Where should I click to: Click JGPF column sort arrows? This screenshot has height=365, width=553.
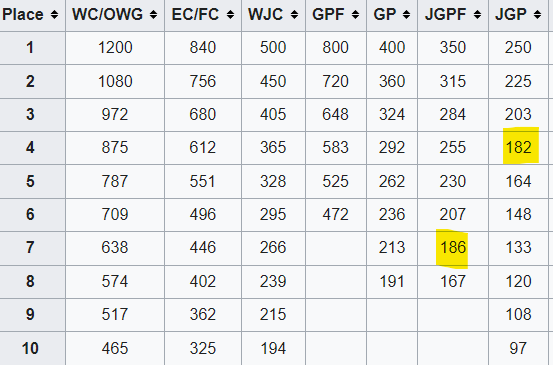[478, 14]
